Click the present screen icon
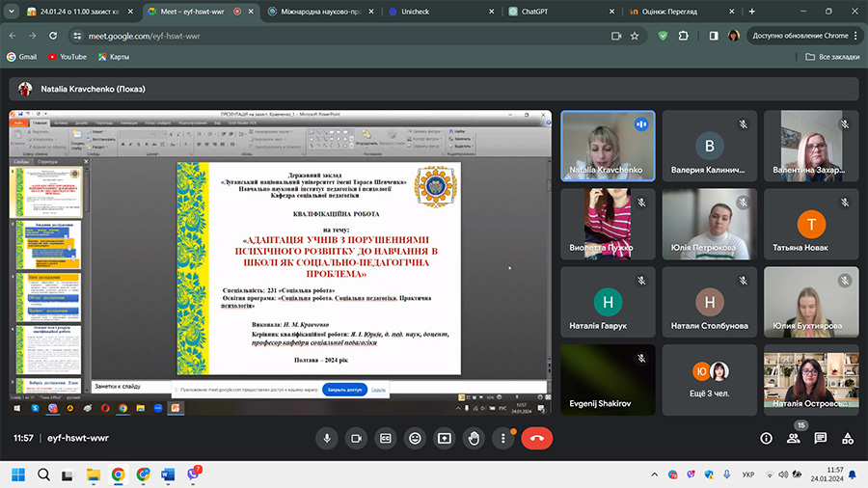 [x=444, y=438]
